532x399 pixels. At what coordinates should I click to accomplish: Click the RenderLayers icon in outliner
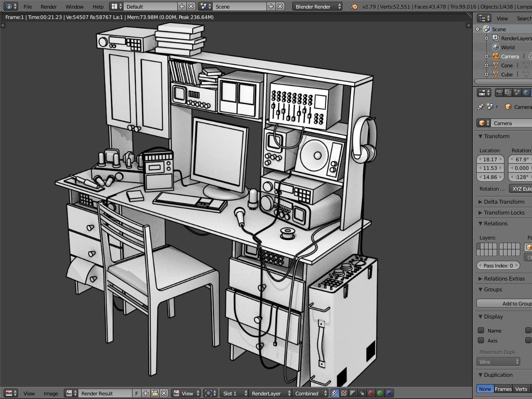(496, 38)
